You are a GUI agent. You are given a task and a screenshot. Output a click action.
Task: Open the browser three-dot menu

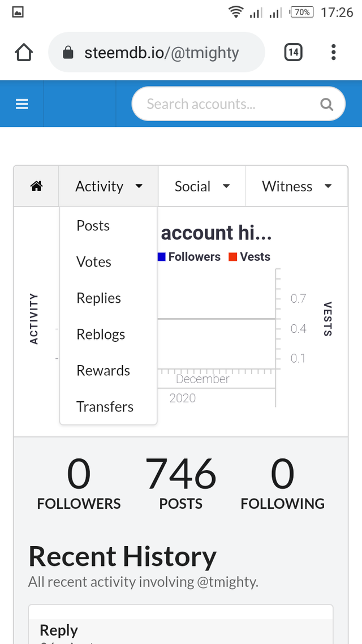(334, 53)
